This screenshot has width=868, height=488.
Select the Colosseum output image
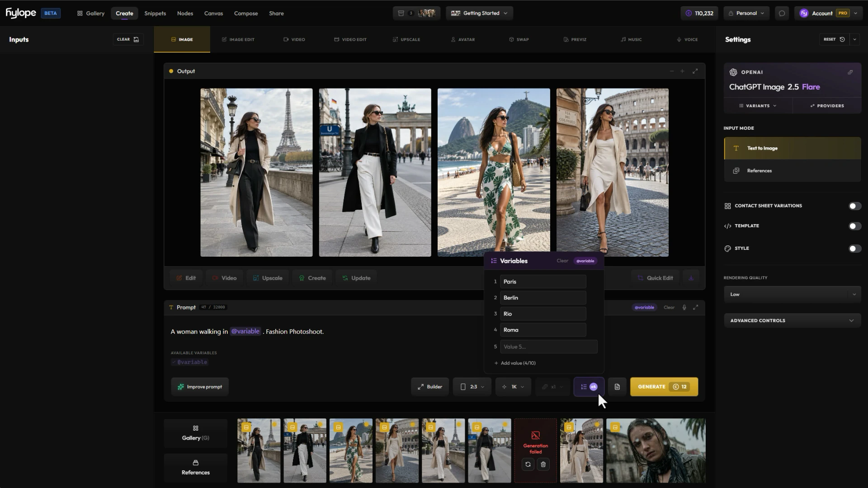pos(613,173)
